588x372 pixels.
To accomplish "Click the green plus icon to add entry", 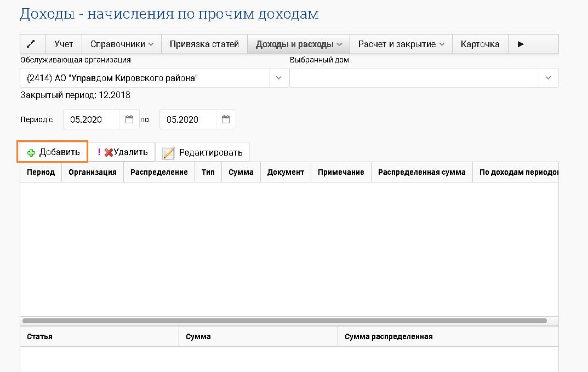I will 31,151.
